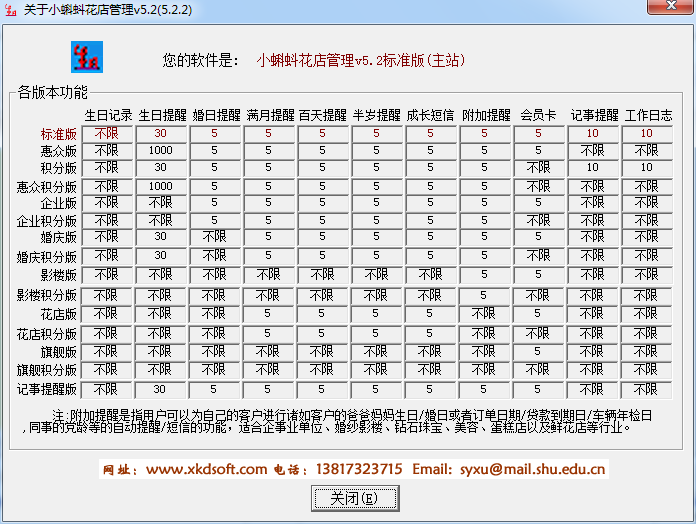Click the 不限 cell under 生日记录 for 标准版
The image size is (696, 524).
(x=107, y=133)
